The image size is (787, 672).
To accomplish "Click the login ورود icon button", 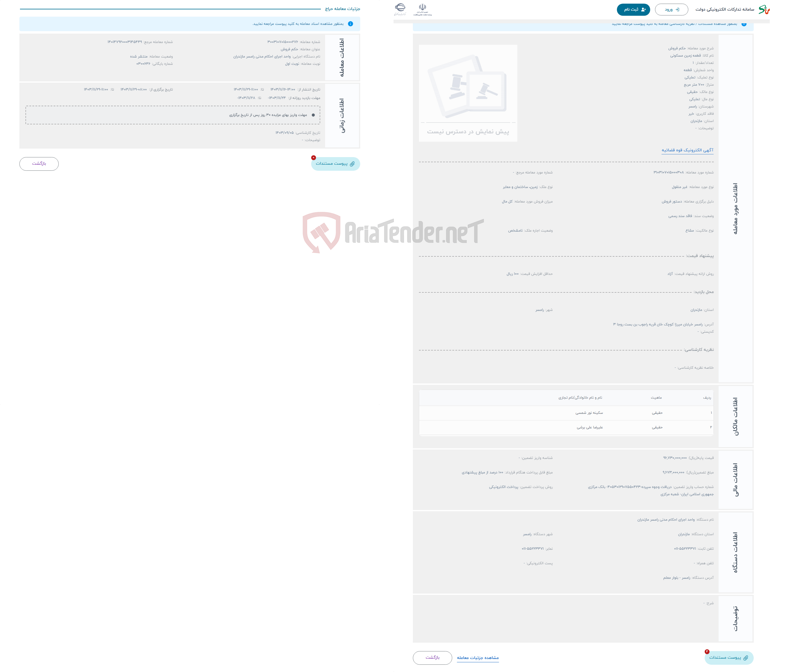I will click(x=668, y=9).
